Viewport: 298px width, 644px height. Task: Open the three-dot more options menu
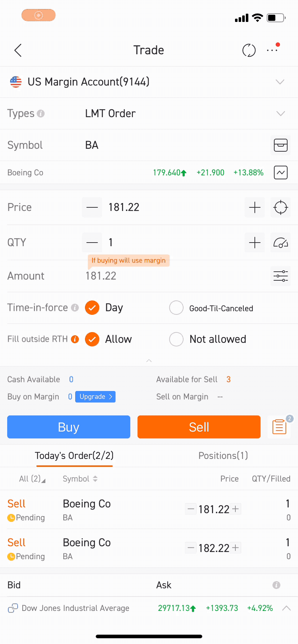[x=272, y=50]
